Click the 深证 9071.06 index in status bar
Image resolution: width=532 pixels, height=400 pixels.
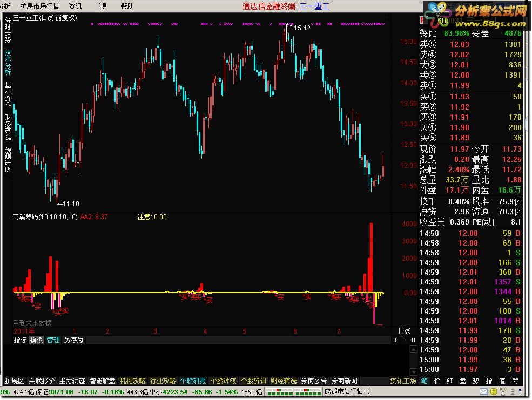(x=55, y=392)
